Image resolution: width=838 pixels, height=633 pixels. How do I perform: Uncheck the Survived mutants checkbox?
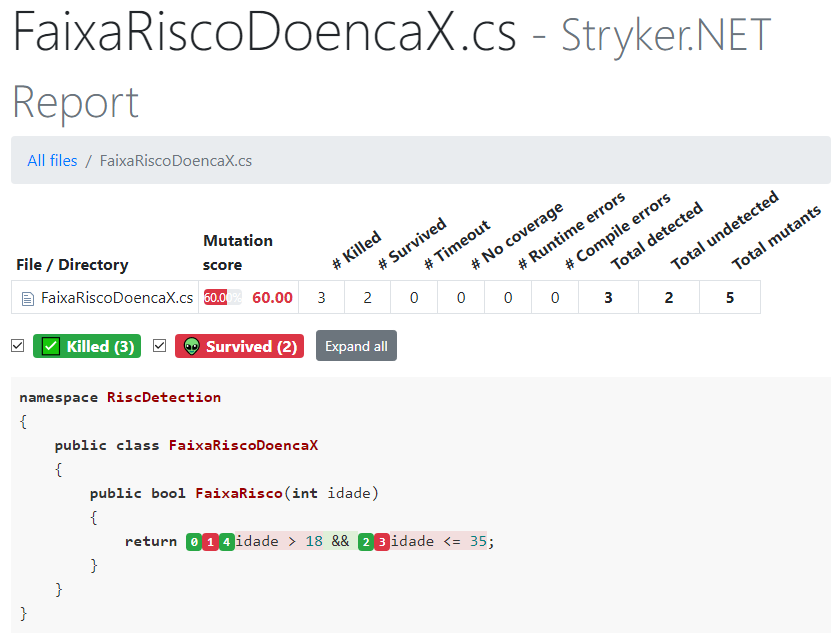159,346
